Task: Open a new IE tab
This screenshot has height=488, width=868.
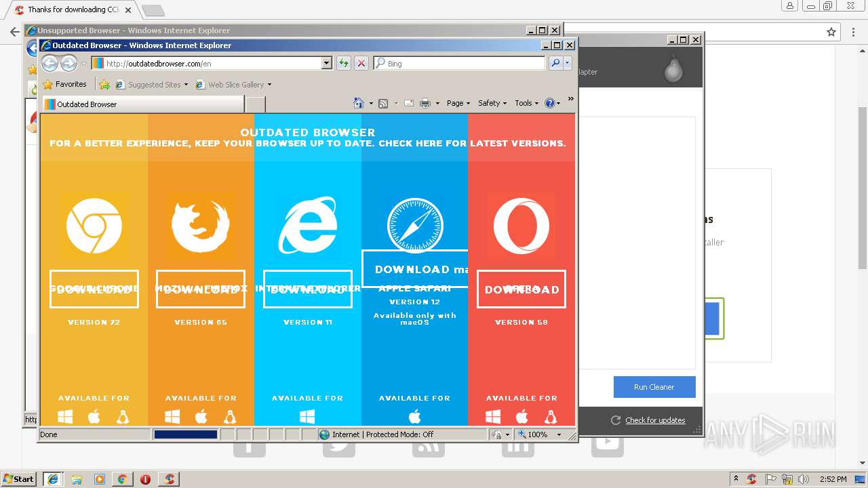Action: coord(255,104)
